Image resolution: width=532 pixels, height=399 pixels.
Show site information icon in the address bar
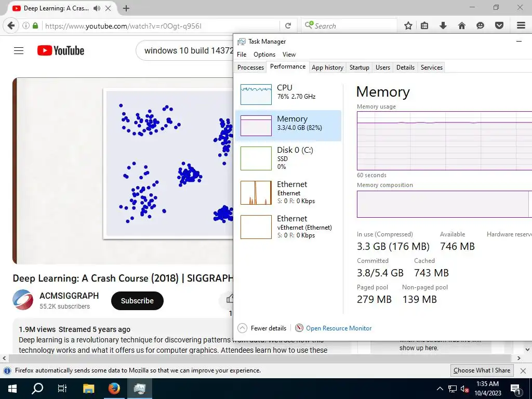pos(26,25)
